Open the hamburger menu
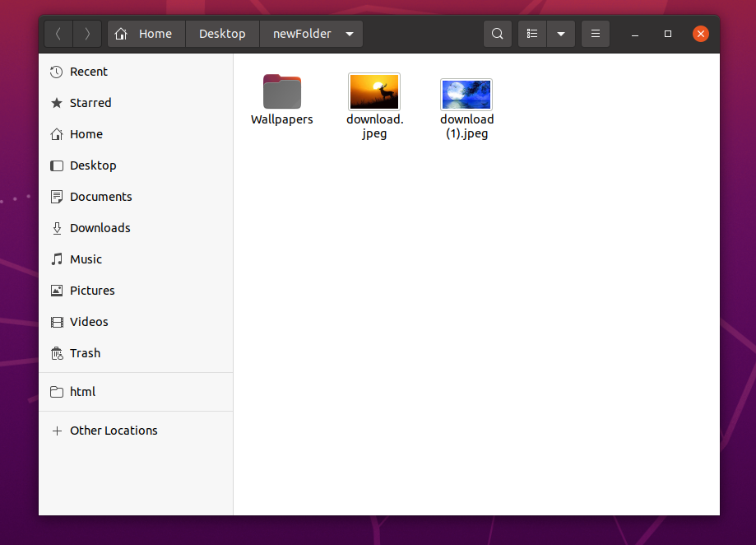This screenshot has width=756, height=545. coord(595,33)
